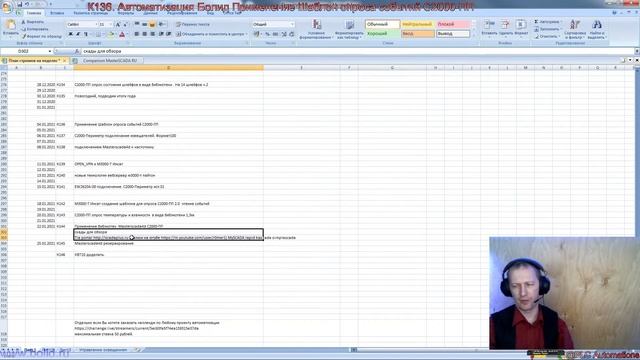Click the borders icon in Font group
640x360 pixels.
pos(98,34)
